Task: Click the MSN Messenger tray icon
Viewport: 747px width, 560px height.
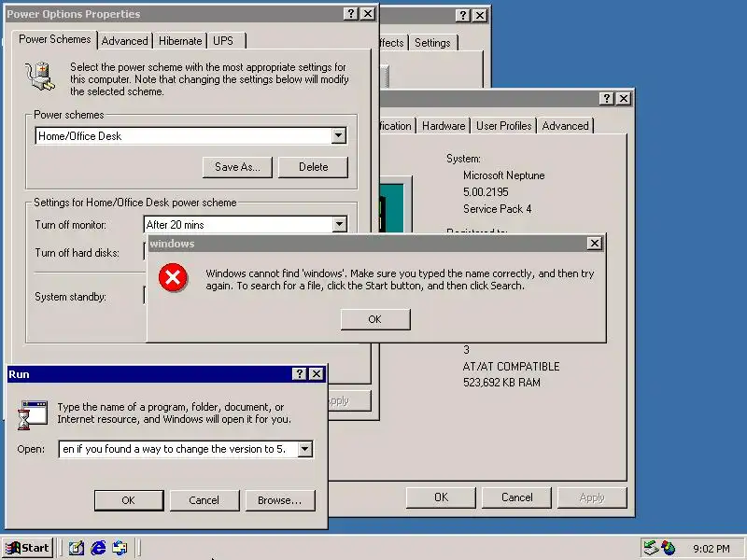Action: tap(669, 548)
